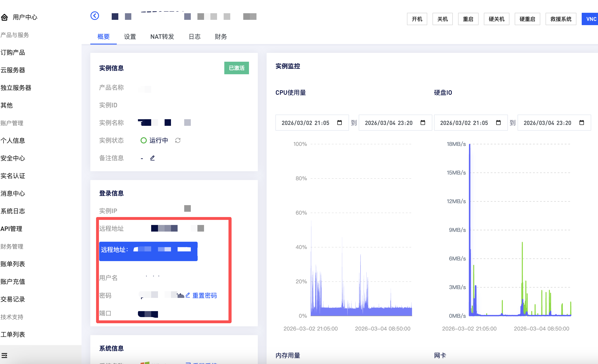This screenshot has height=364, width=598.
Task: Open calendar picker for CPU end date
Action: 423,123
